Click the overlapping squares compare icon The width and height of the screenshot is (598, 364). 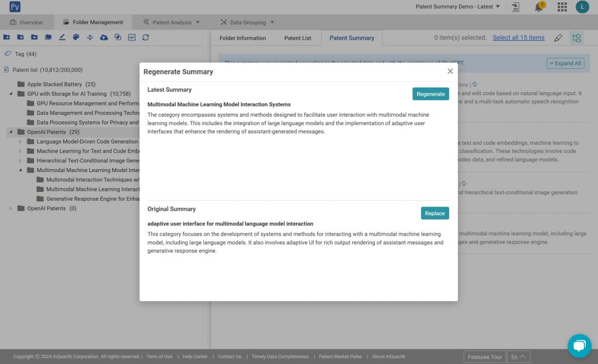tap(118, 37)
